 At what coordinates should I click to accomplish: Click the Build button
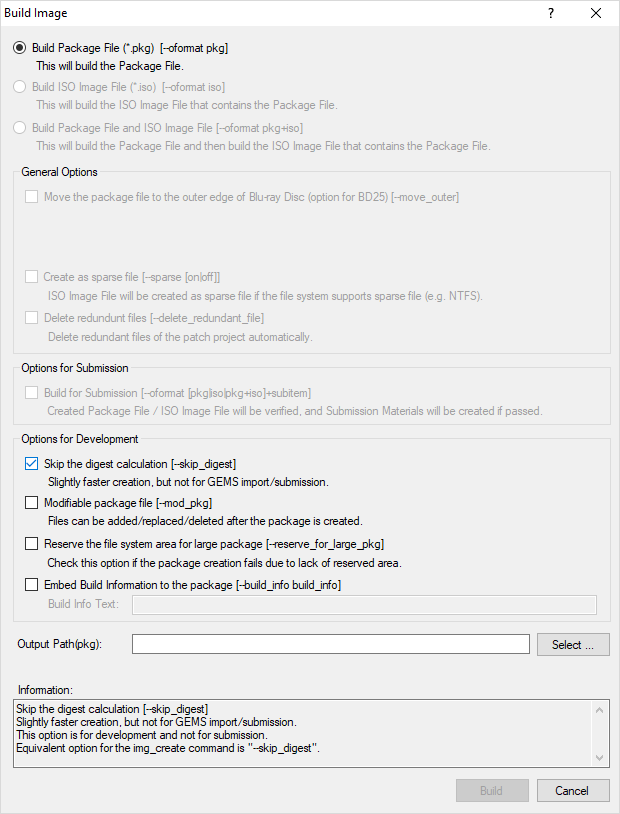pyautogui.click(x=492, y=791)
